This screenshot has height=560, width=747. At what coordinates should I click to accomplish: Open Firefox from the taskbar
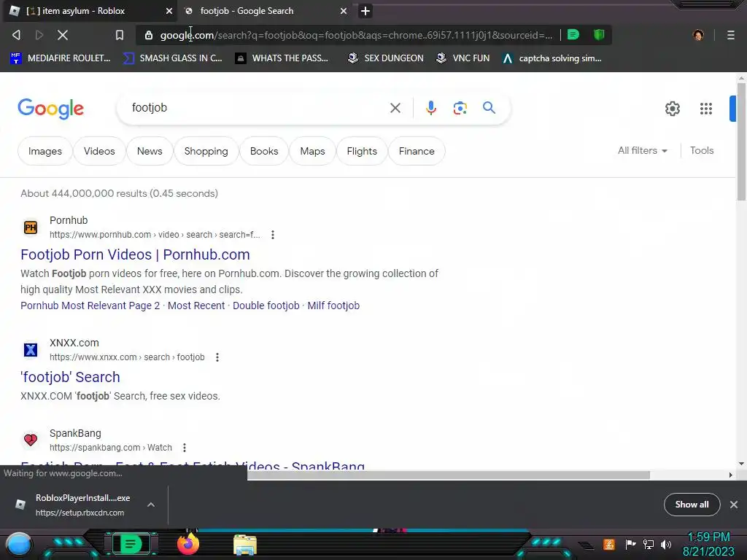187,544
